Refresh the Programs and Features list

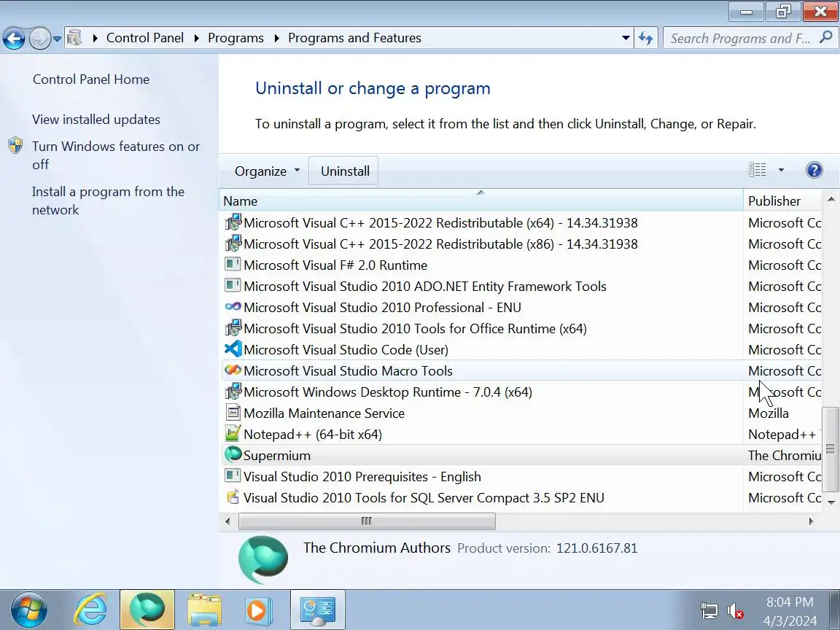tap(645, 38)
